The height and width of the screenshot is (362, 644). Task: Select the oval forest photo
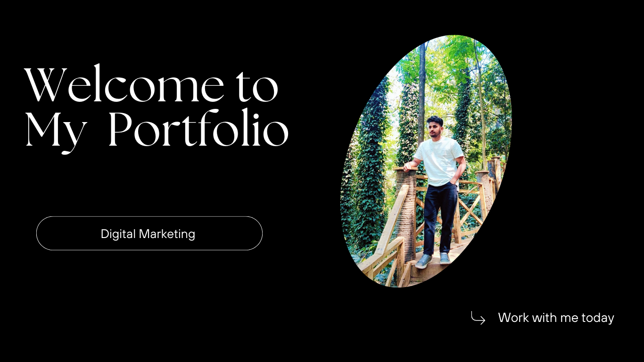coord(426,161)
